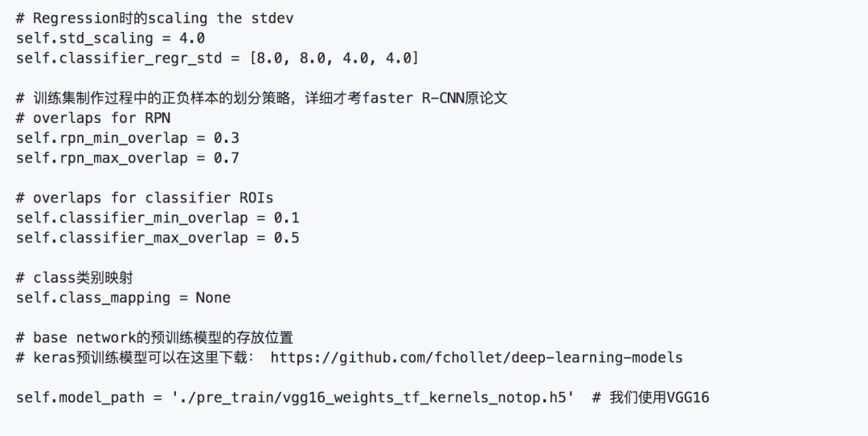Click the self.classifier_min_overlap variable name
The height and width of the screenshot is (436, 868).
tap(131, 218)
